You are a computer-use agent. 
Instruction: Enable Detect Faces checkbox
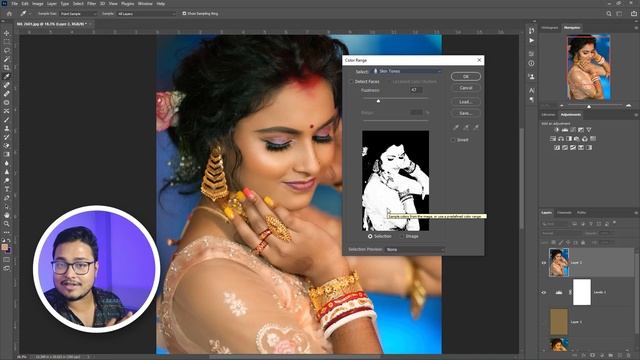(x=351, y=82)
